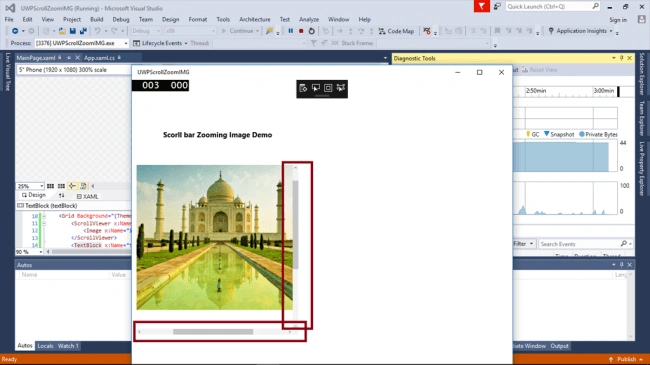Switch to the Locals tab

click(45, 346)
